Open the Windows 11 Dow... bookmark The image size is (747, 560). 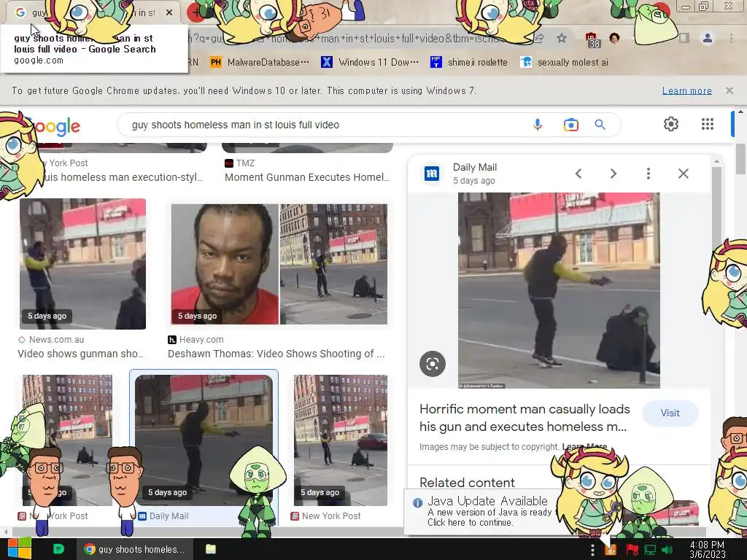(370, 63)
